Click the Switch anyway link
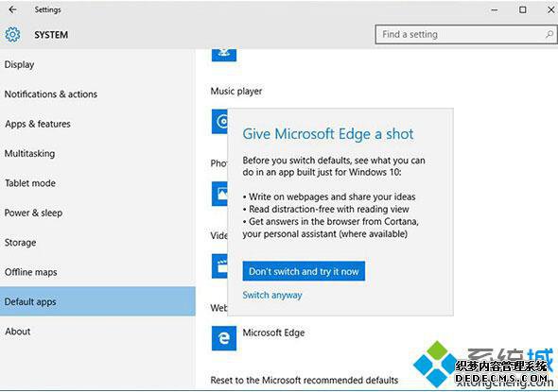This screenshot has height=392, width=558. (x=272, y=295)
